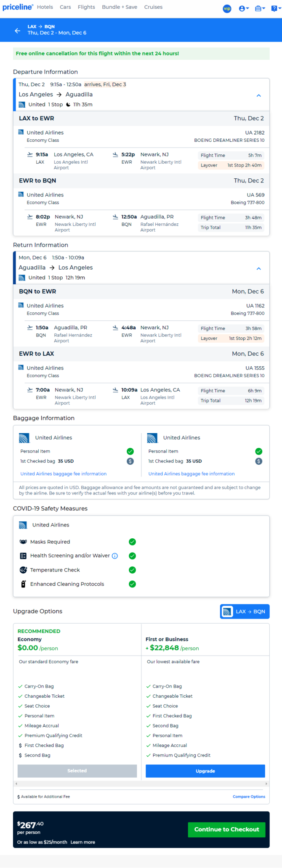Screen dimensions: 282x868
Task: Open the Bundle + Save tab
Action: point(120,7)
